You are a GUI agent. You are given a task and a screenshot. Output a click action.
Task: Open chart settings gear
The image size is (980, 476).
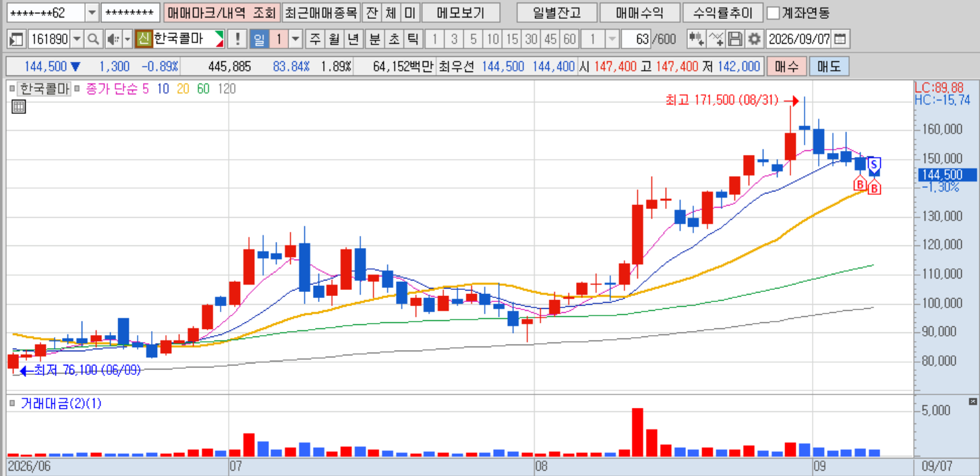(754, 39)
